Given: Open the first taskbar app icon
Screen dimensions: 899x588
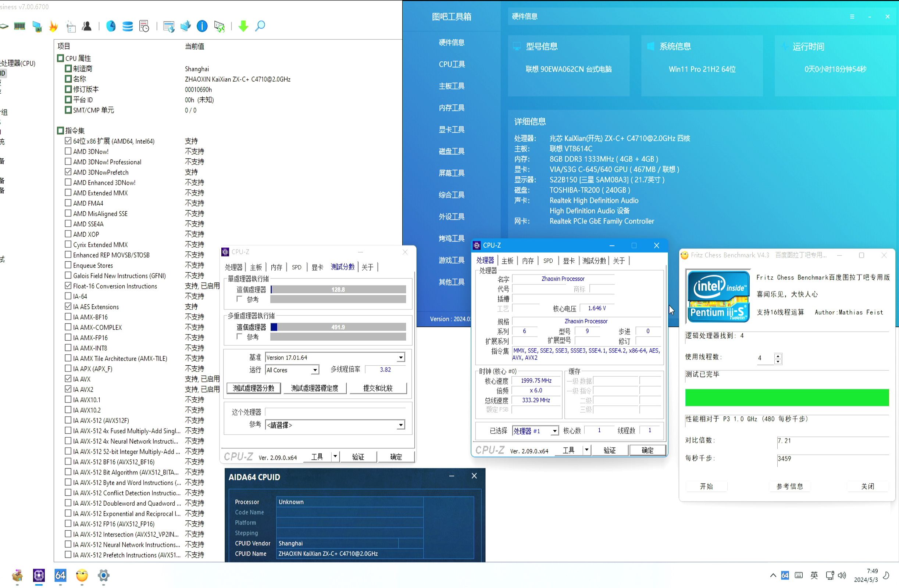Looking at the screenshot, I should (17, 576).
